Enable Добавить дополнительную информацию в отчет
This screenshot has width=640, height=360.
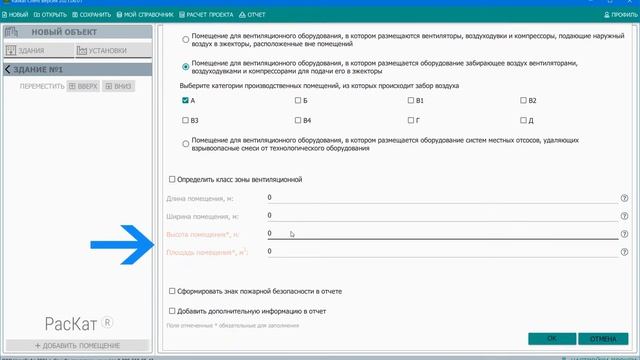click(172, 311)
